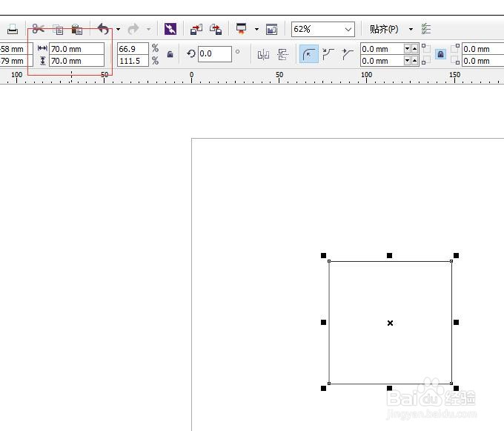Click the top-left selection handle of square

tap(323, 255)
